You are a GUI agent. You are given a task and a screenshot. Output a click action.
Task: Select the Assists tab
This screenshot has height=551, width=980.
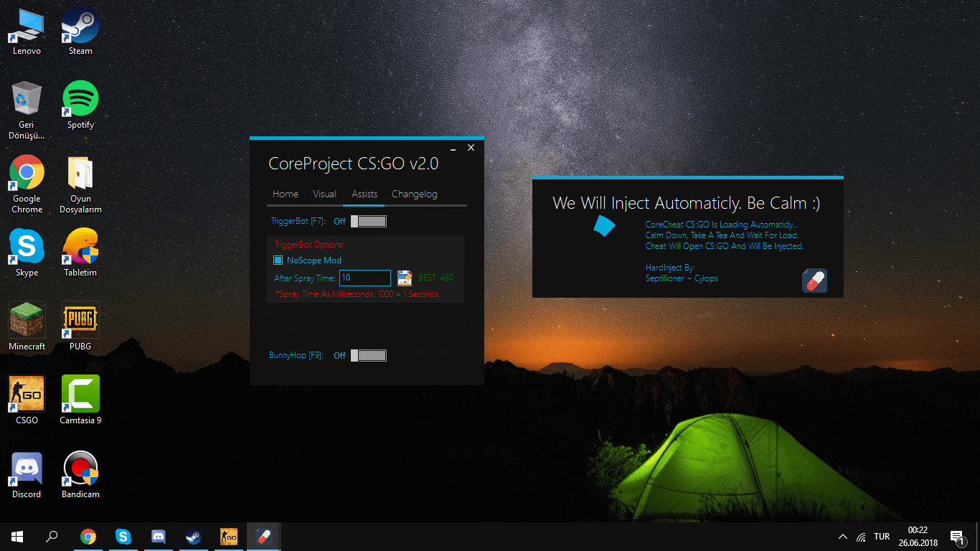click(x=364, y=194)
